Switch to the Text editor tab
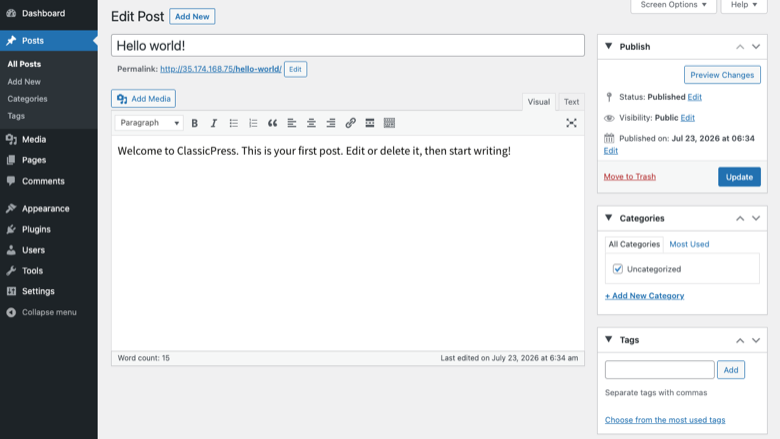This screenshot has height=439, width=780. [571, 102]
